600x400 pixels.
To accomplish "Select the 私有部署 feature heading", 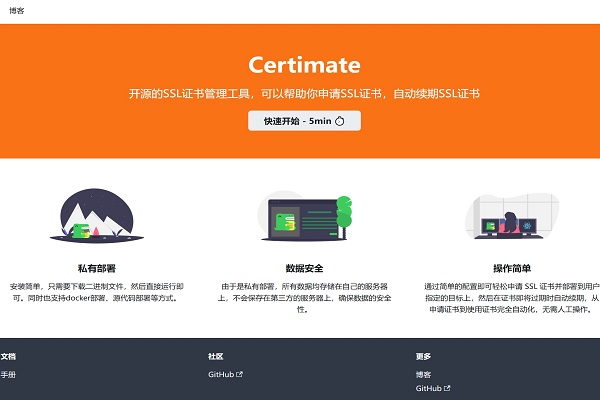I will point(96,269).
